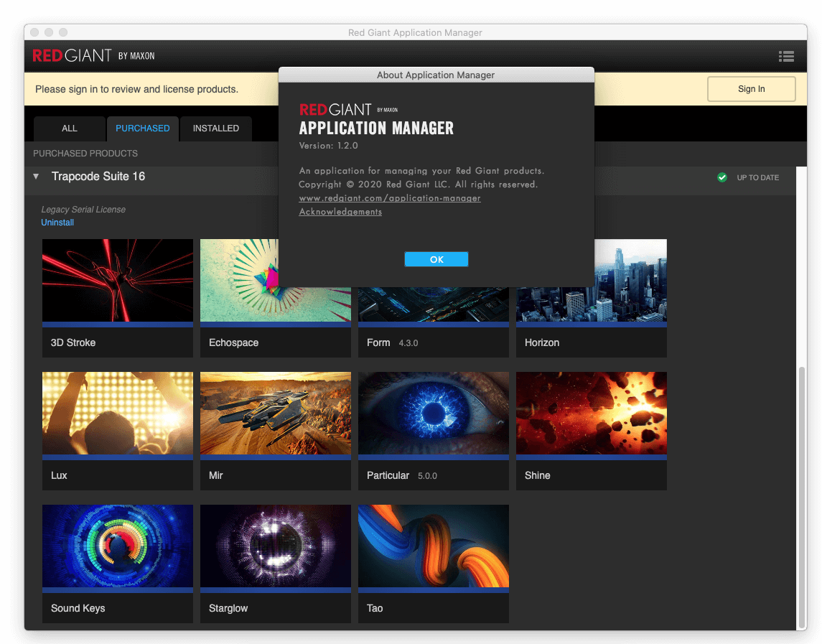
Task: Switch to the ALL tab
Action: coord(69,128)
